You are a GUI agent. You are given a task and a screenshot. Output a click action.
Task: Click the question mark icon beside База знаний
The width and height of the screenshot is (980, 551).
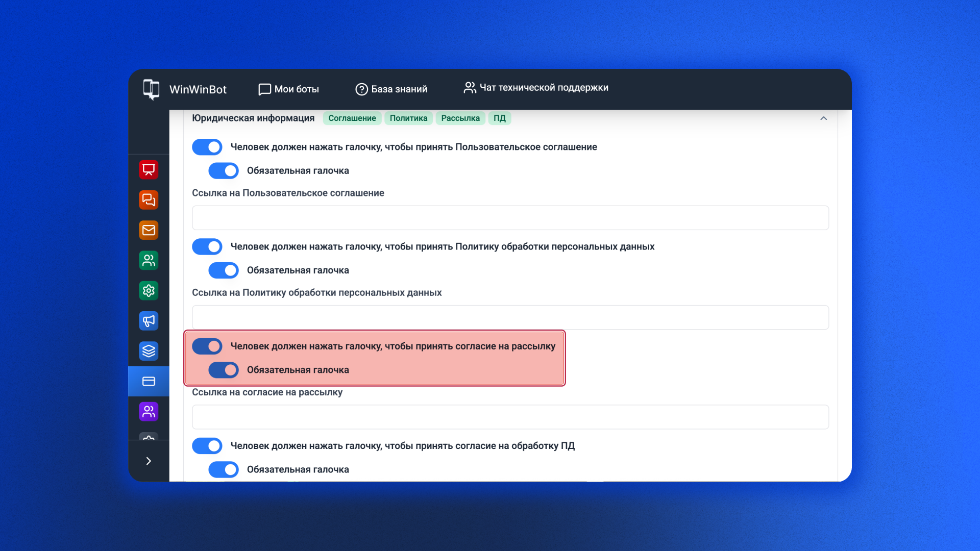(x=361, y=89)
